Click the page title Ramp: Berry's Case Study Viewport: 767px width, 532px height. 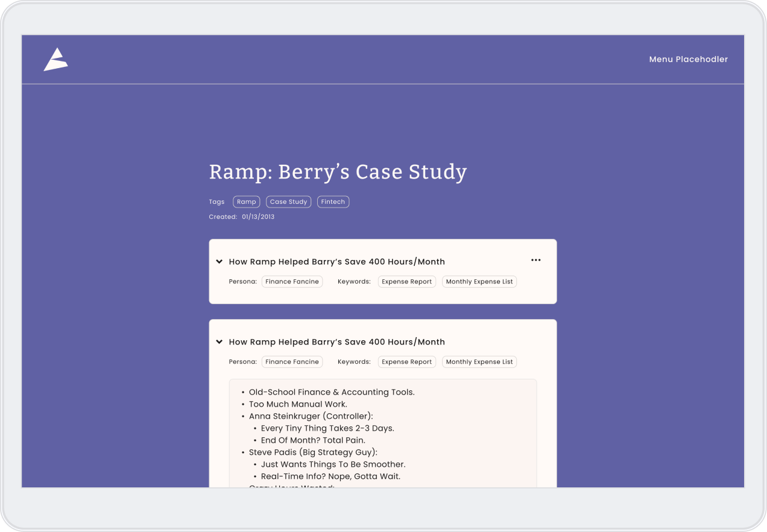point(338,172)
